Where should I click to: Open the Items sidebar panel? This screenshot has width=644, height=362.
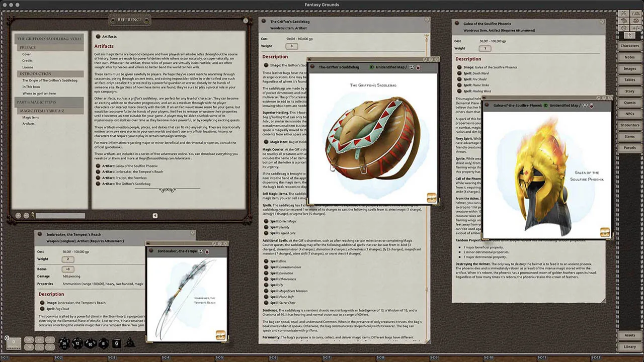point(629,137)
